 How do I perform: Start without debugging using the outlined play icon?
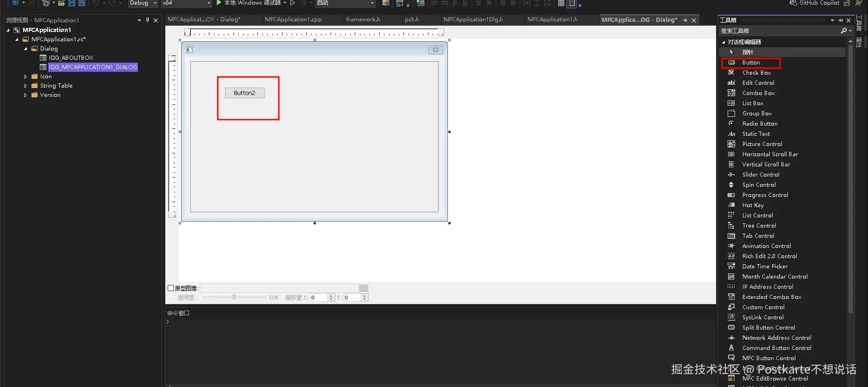click(293, 3)
